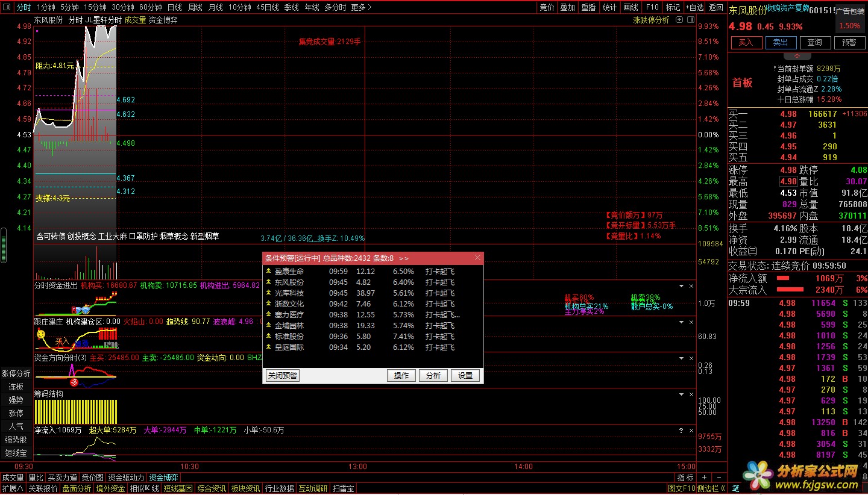
Task: Select the 量比 indicator tab
Action: (x=36, y=478)
